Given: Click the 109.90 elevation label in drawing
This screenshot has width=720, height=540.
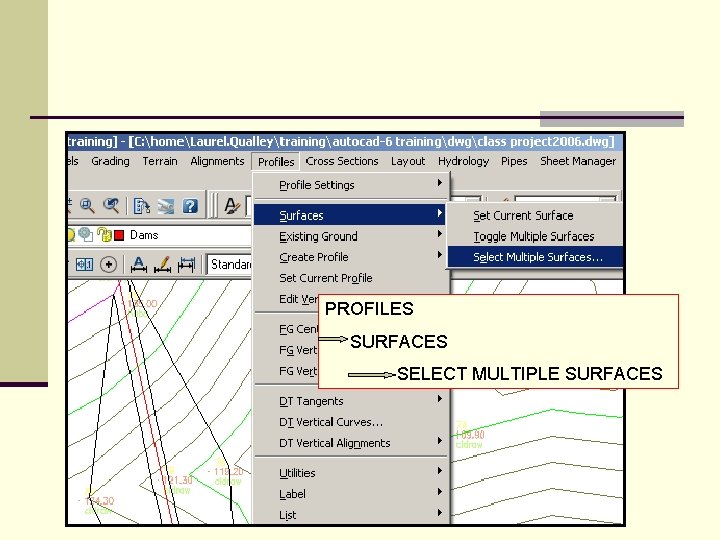Looking at the screenshot, I should tap(470, 434).
